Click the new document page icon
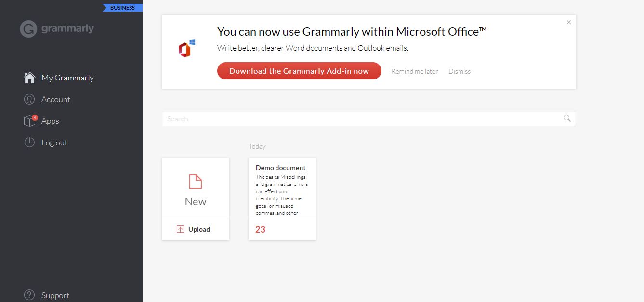 coord(196,182)
